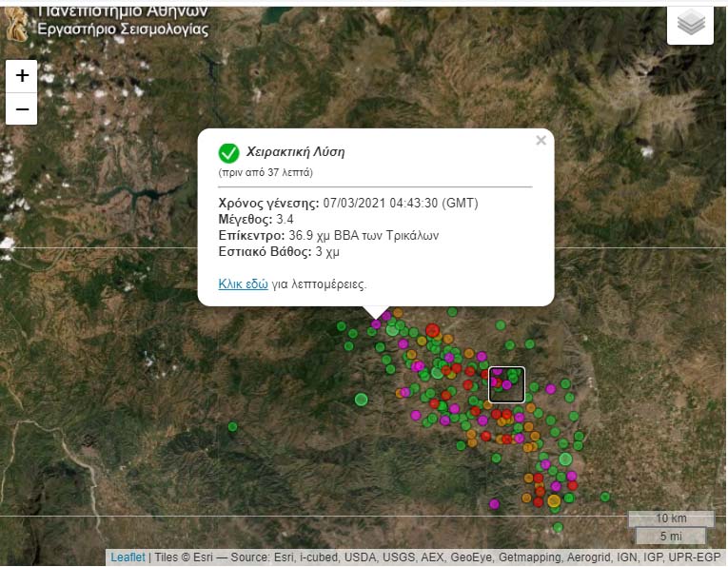Click the green checkmark manual solution icon

pyautogui.click(x=228, y=153)
